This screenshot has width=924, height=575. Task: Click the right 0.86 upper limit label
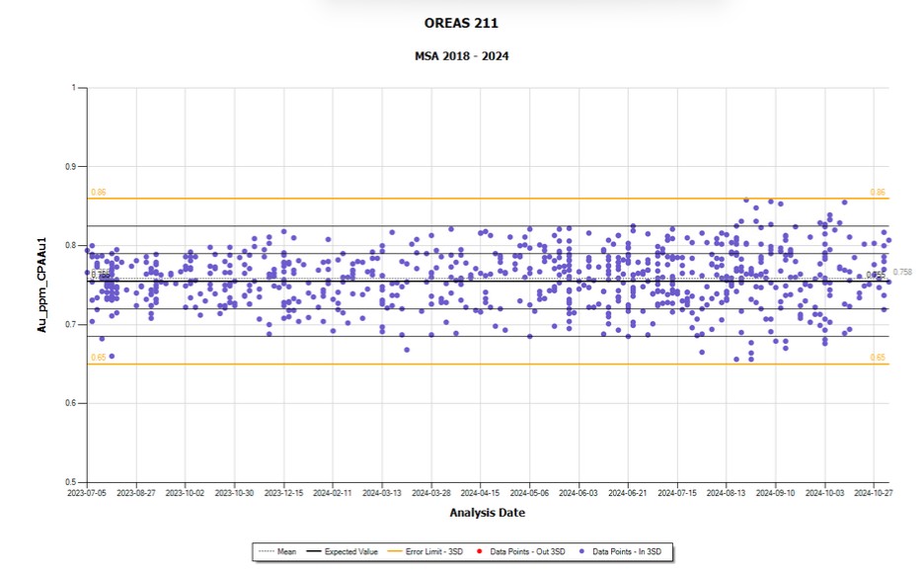pos(878,193)
